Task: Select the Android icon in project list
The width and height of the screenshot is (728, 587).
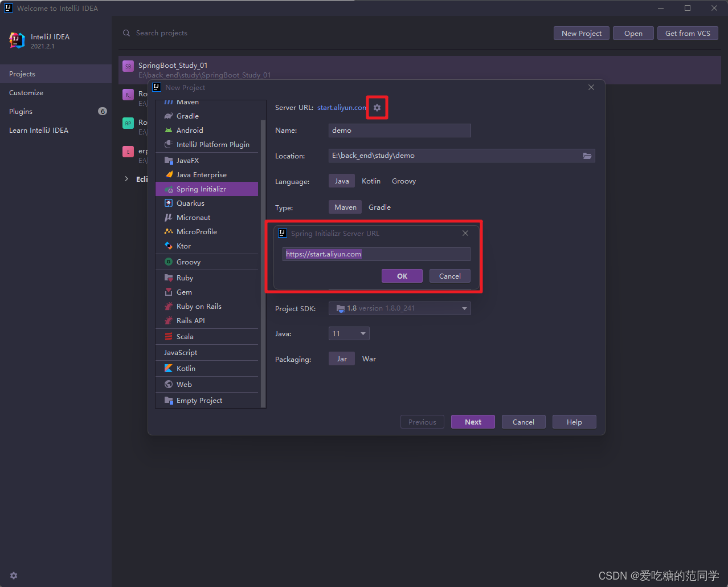Action: tap(169, 131)
